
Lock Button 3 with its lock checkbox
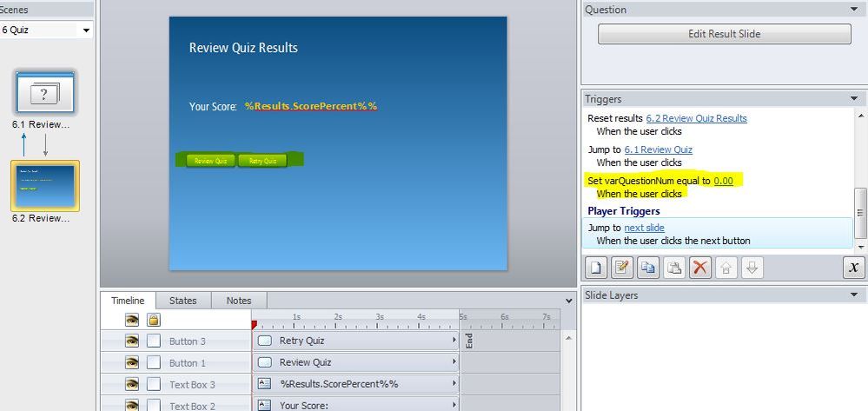point(153,341)
